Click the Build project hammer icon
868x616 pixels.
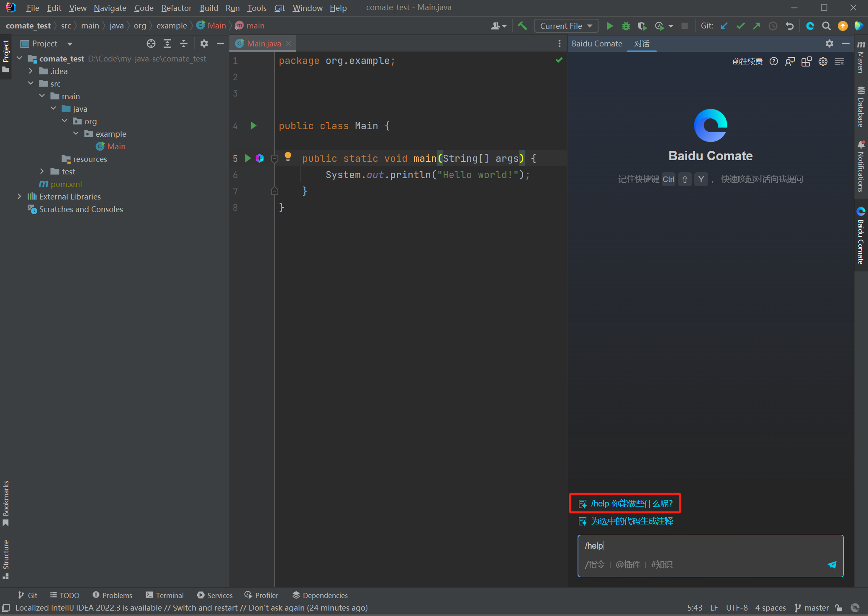coord(522,26)
